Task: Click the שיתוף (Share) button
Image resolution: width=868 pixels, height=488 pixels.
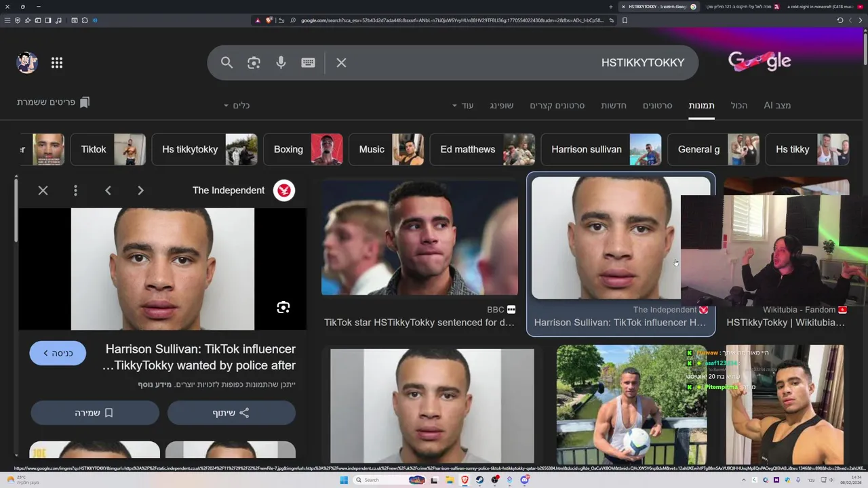Action: (x=231, y=413)
